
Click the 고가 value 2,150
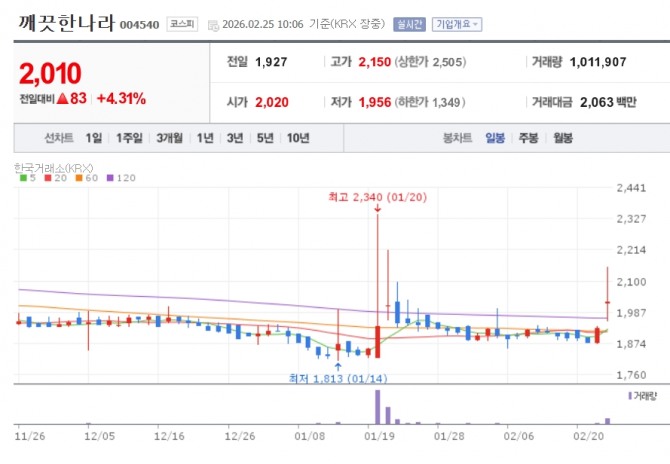tap(375, 62)
